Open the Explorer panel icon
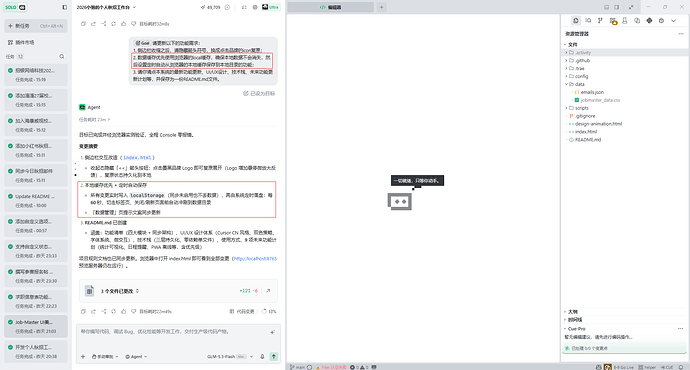Image resolution: width=690 pixels, height=370 pixels. [x=576, y=21]
